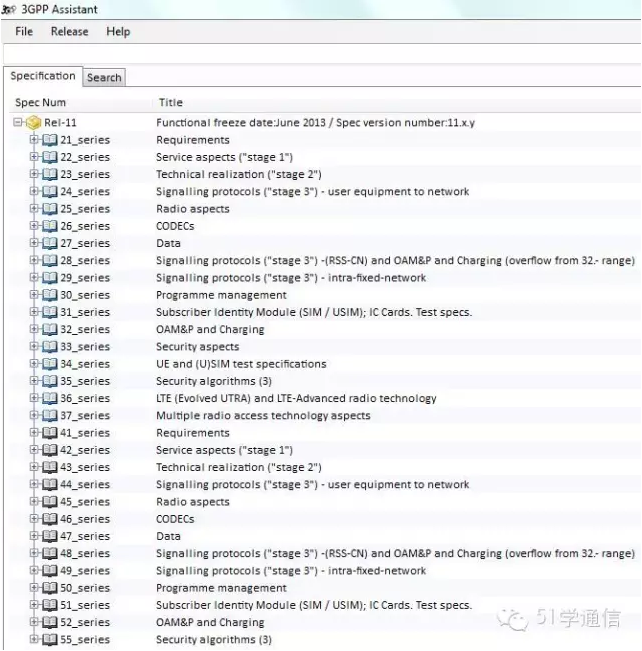This screenshot has height=651, width=642.
Task: Click the 3GPP Assistant title bar icon
Action: pyautogui.click(x=8, y=9)
